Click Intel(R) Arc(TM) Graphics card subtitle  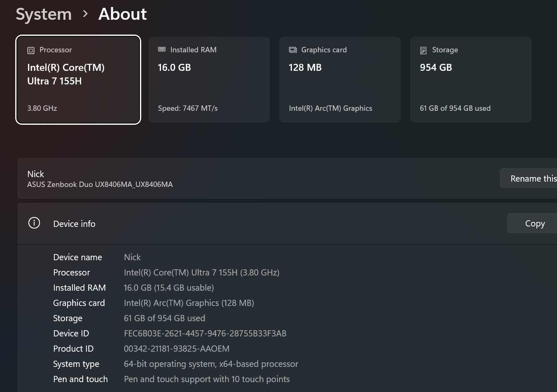331,108
